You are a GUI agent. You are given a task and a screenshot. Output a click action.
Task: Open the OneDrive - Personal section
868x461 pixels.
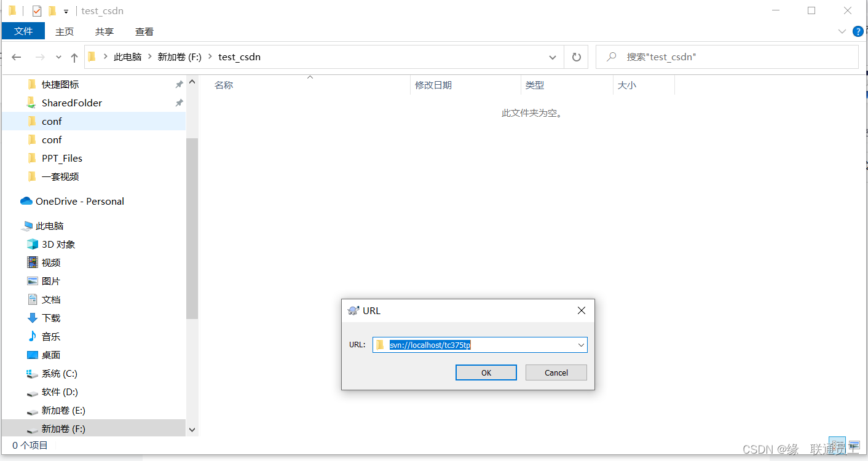[77, 201]
